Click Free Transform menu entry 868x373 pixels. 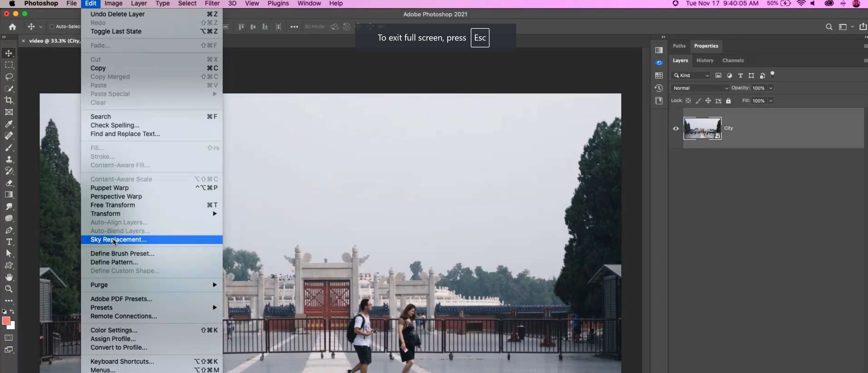pyautogui.click(x=113, y=205)
